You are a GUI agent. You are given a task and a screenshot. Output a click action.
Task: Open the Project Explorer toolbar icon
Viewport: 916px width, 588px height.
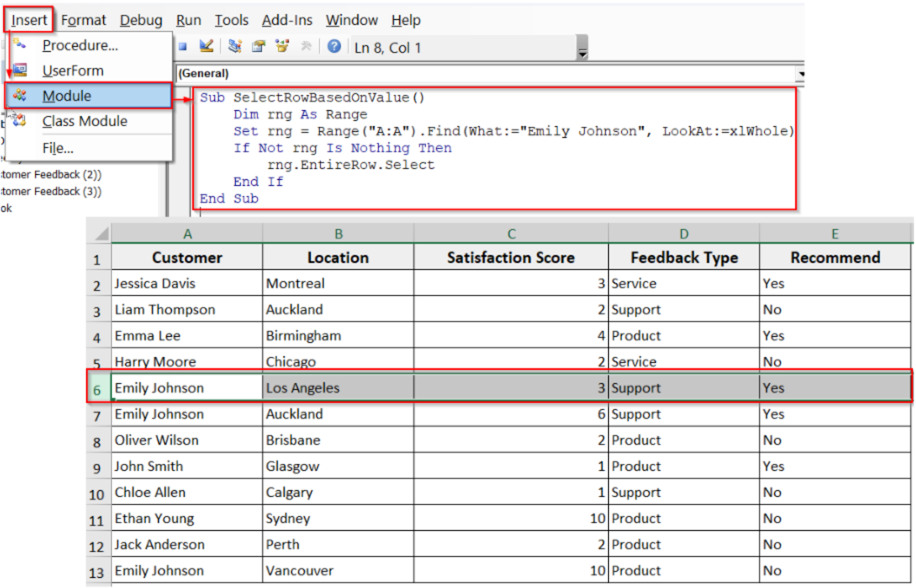coord(235,47)
